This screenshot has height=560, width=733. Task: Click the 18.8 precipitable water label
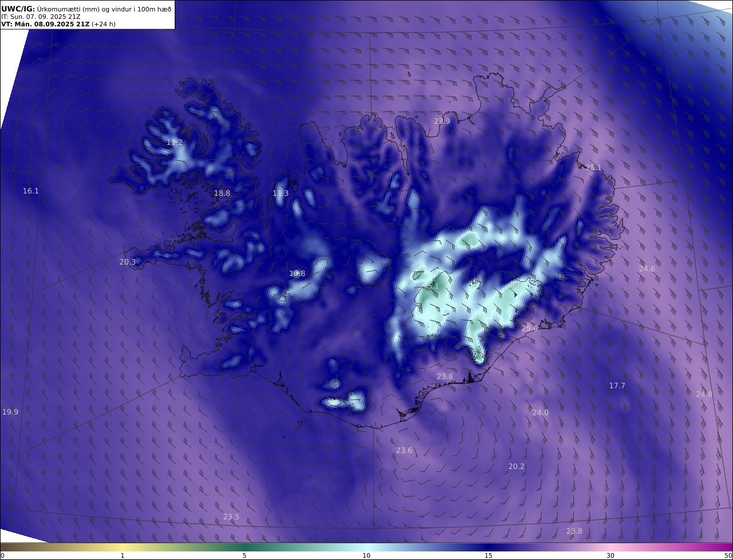click(x=222, y=194)
